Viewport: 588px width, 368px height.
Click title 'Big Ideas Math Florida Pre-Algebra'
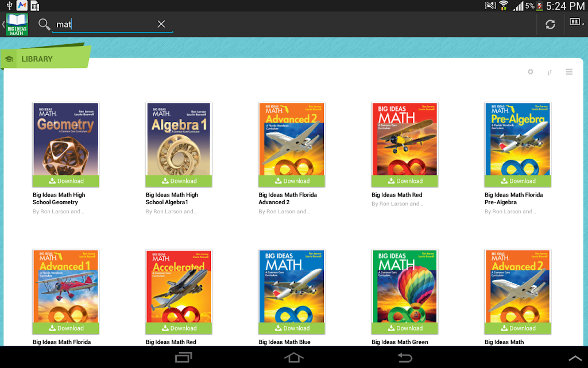click(x=514, y=198)
